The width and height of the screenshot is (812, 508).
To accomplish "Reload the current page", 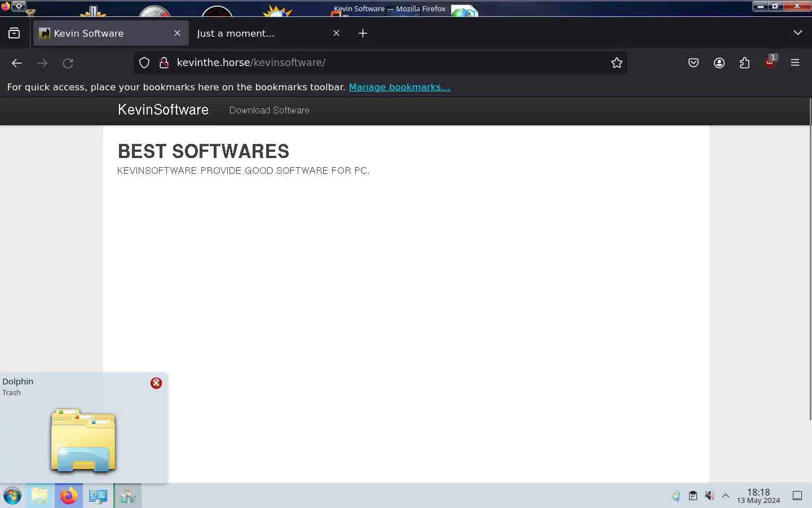I will click(68, 63).
